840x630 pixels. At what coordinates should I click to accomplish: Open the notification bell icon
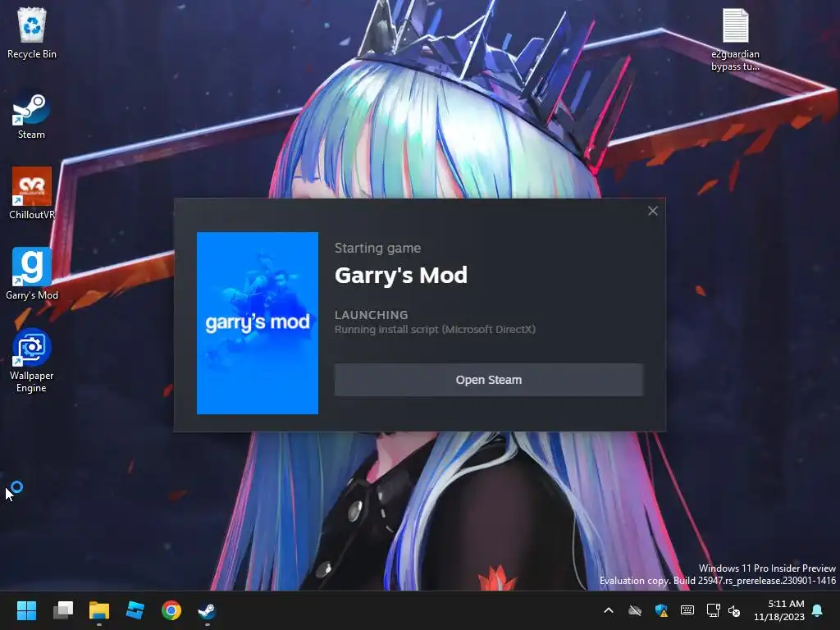tap(818, 610)
